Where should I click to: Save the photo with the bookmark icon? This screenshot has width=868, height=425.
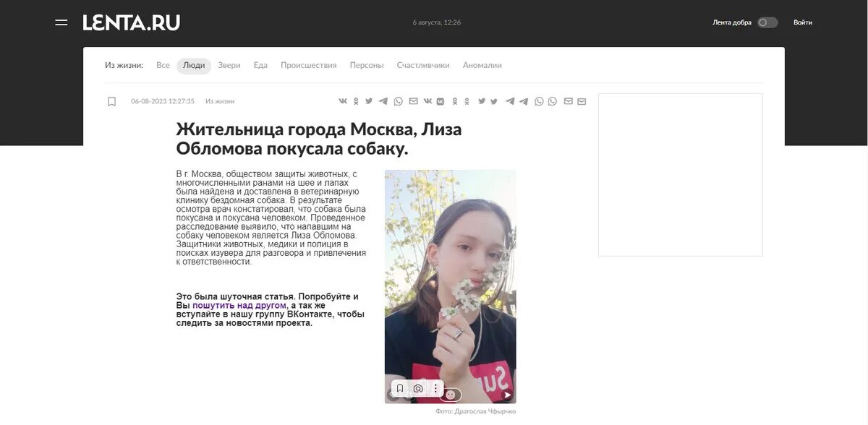click(399, 387)
